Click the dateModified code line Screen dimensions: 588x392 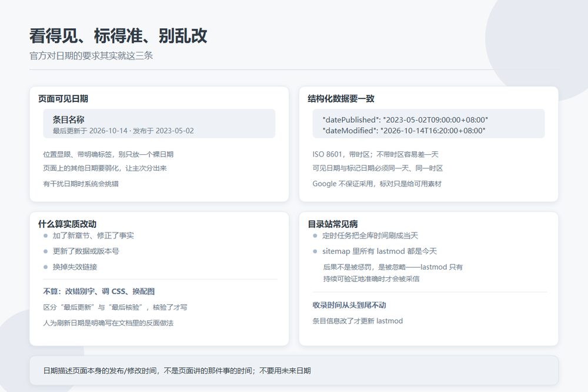403,131
